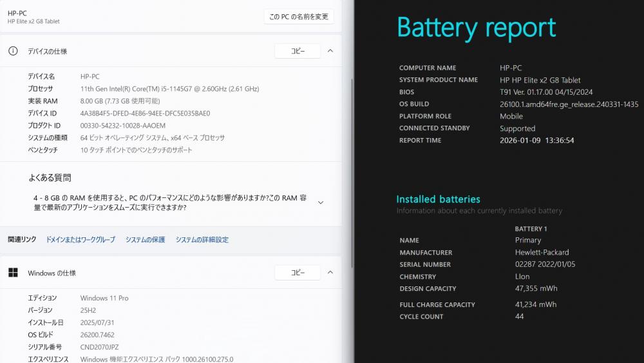
Task: Select full charge capacity 41,234 mWh
Action: pos(536,304)
